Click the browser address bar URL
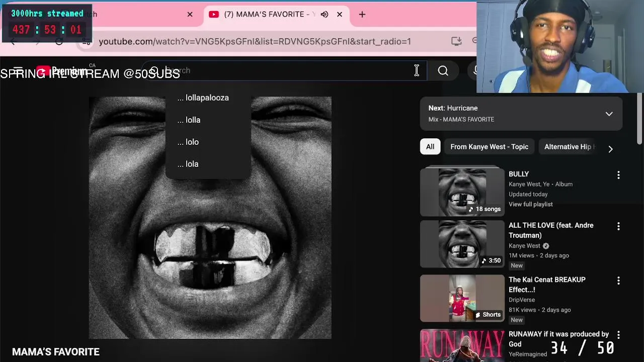644x362 pixels. click(x=255, y=41)
